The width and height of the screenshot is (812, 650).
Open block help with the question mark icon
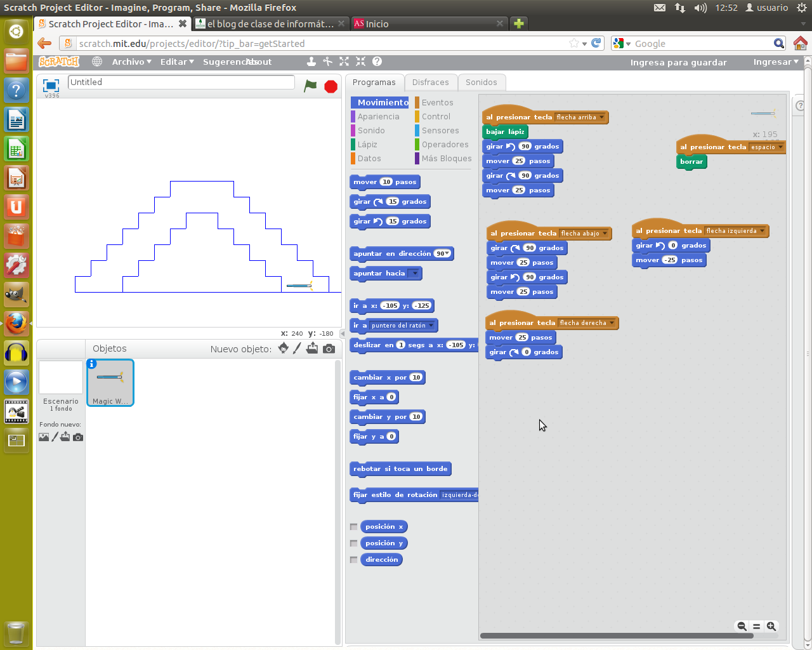pyautogui.click(x=377, y=62)
